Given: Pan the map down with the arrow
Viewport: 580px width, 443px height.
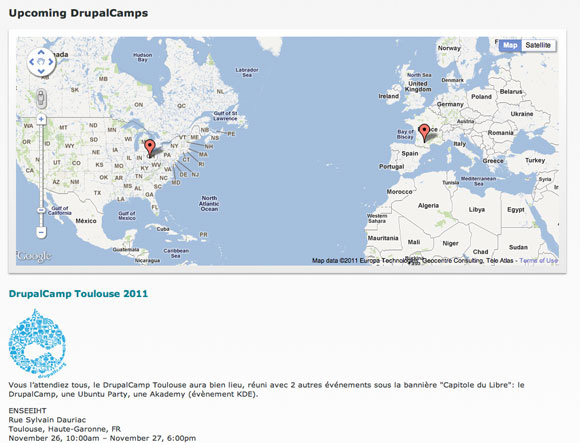Looking at the screenshot, I should click(x=41, y=71).
